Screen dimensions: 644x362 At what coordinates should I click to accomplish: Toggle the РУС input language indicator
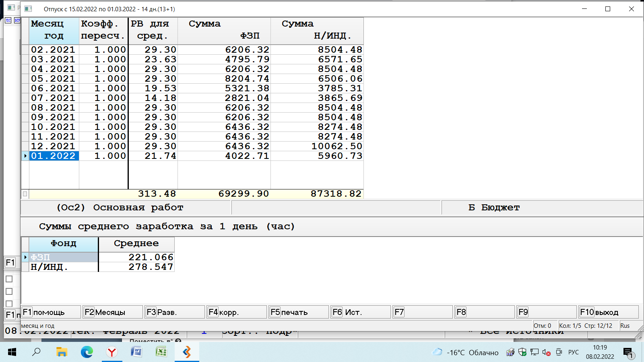[x=574, y=352]
